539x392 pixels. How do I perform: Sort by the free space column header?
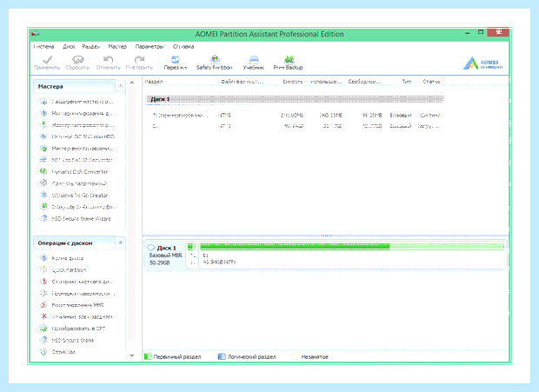coord(364,82)
